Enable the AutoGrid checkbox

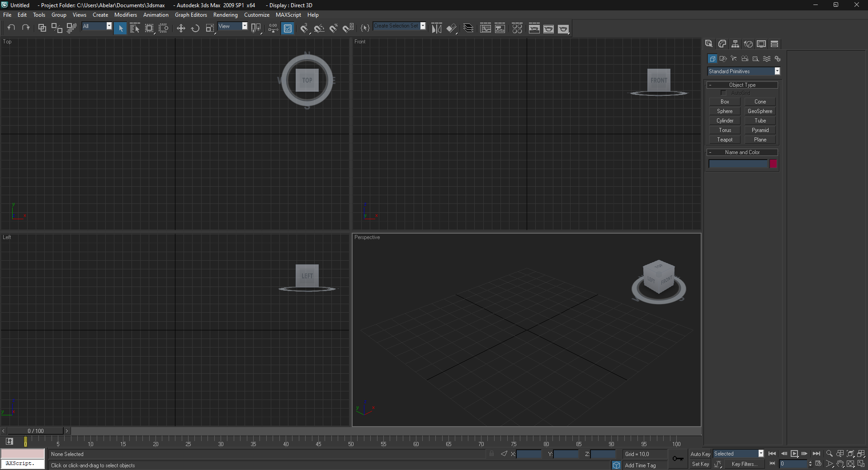tap(723, 93)
